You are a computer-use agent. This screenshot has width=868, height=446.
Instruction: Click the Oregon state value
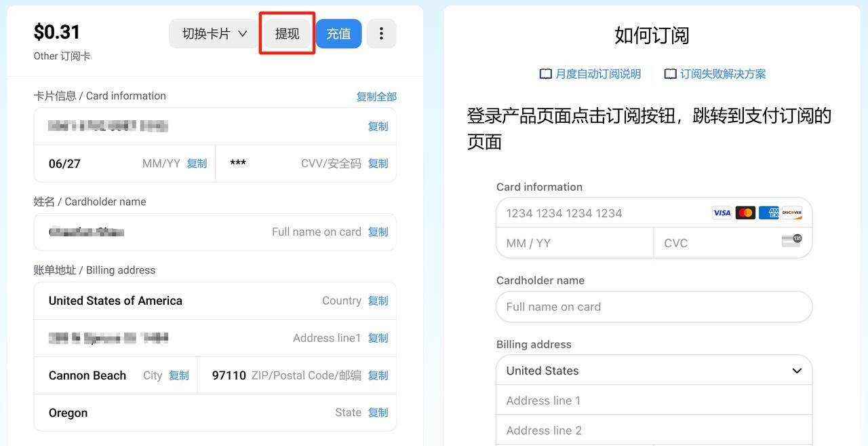[68, 413]
